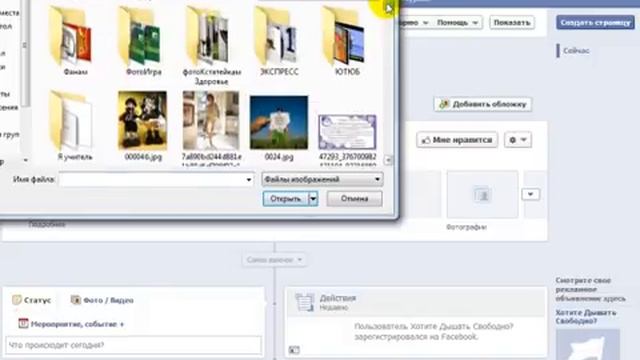Screen dimensions: 640x360
Task: Open the Файлы изображений file type dropdown
Action: [322, 179]
